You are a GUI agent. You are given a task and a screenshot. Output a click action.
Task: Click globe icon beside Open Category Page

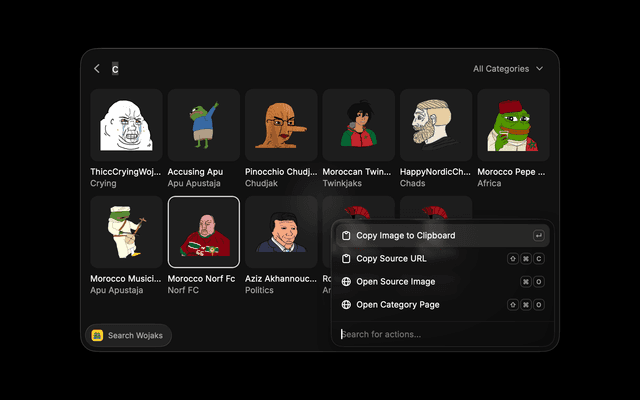coord(346,304)
